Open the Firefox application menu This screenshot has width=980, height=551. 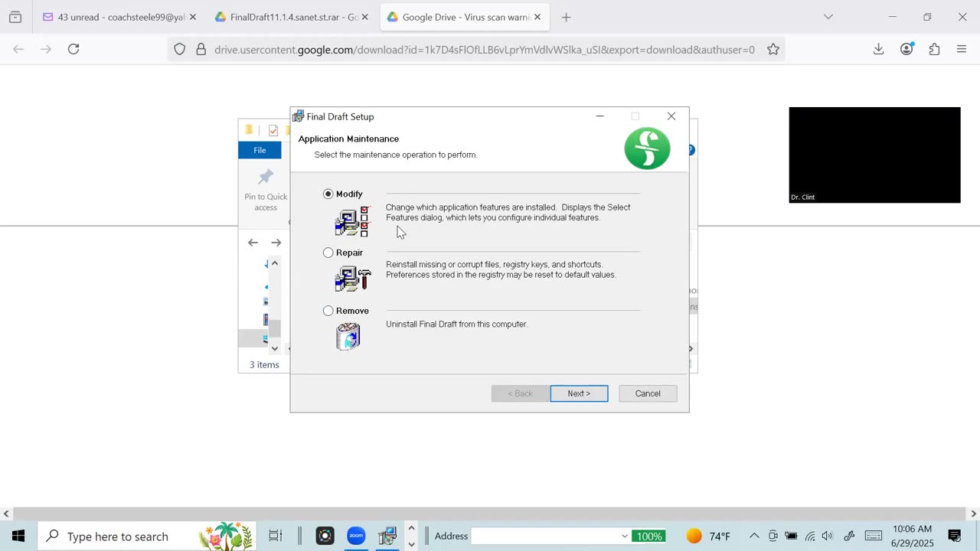coord(962,49)
